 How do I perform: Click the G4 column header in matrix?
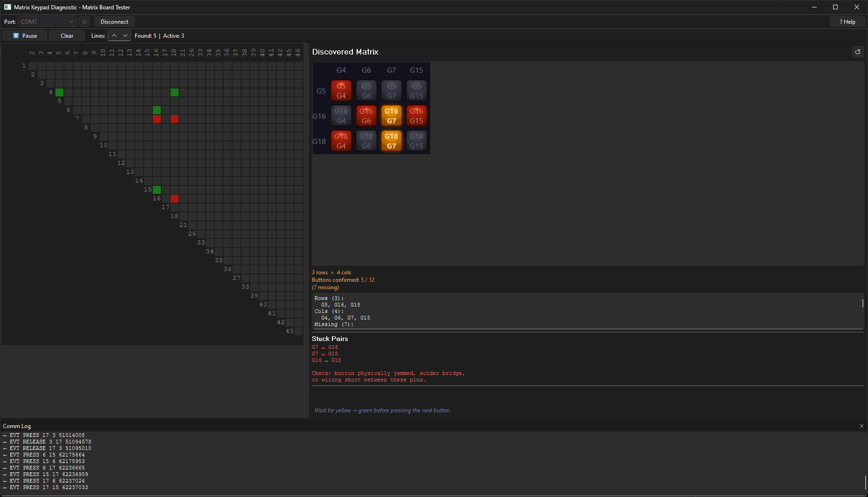point(341,70)
